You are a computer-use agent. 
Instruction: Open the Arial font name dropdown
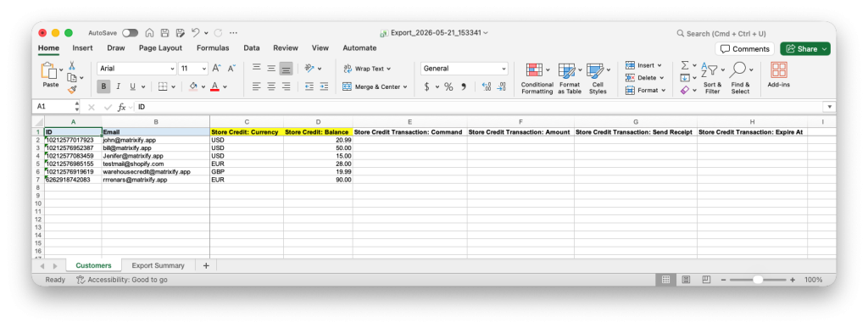point(172,69)
